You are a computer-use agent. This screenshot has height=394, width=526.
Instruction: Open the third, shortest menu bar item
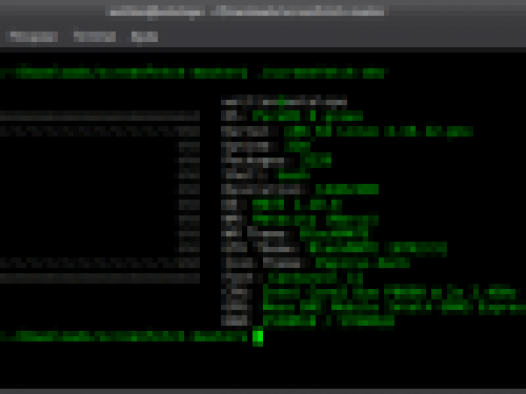click(145, 37)
